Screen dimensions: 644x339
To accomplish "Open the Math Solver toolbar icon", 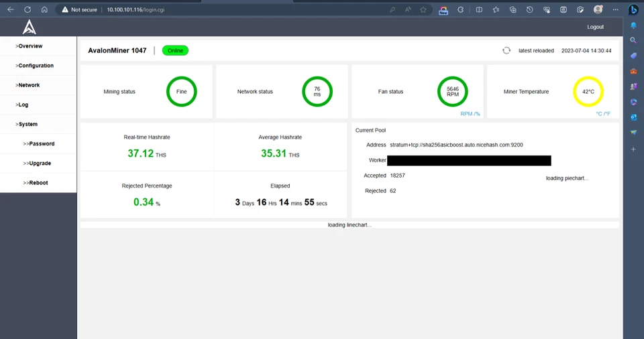I will (563, 9).
